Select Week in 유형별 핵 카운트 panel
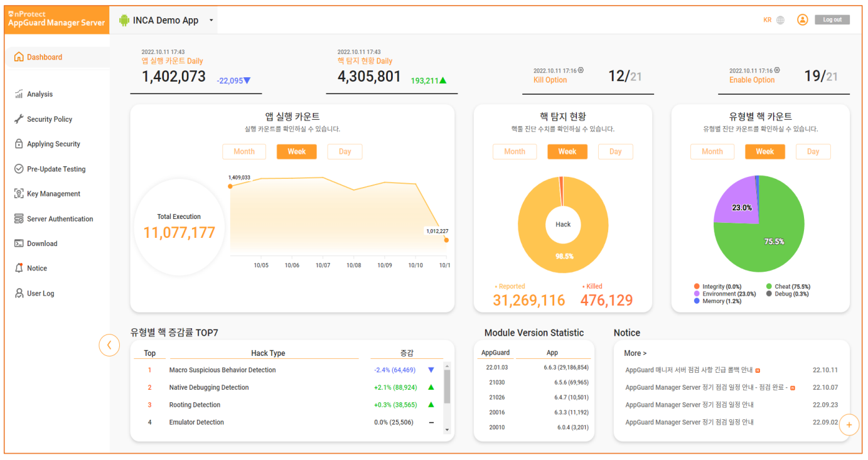The image size is (868, 460). click(765, 151)
